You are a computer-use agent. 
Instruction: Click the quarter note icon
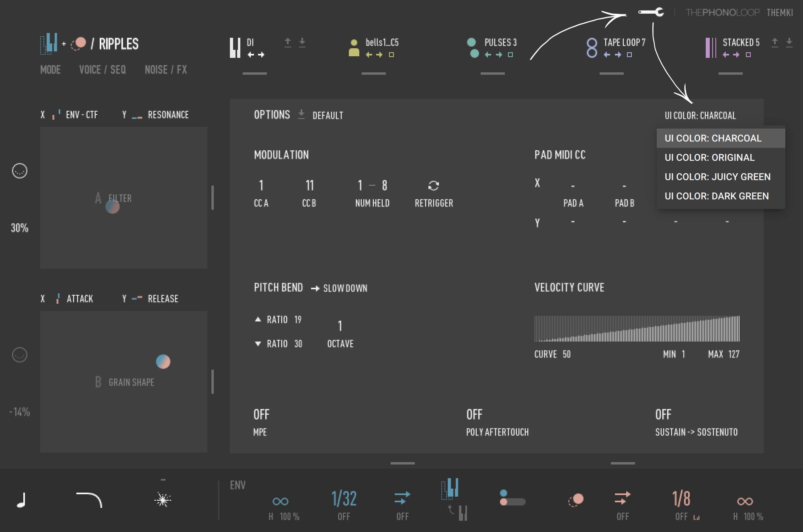[21, 500]
